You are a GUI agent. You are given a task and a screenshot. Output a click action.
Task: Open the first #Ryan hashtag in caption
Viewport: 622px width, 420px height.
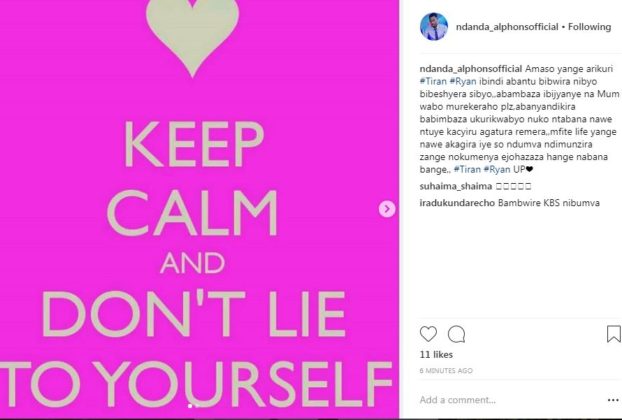[463, 81]
